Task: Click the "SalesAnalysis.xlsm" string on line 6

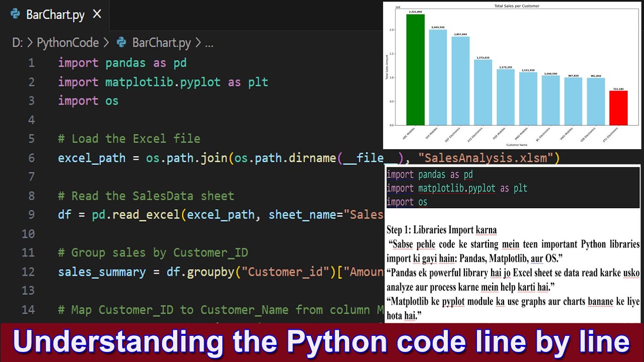Action: tap(486, 158)
